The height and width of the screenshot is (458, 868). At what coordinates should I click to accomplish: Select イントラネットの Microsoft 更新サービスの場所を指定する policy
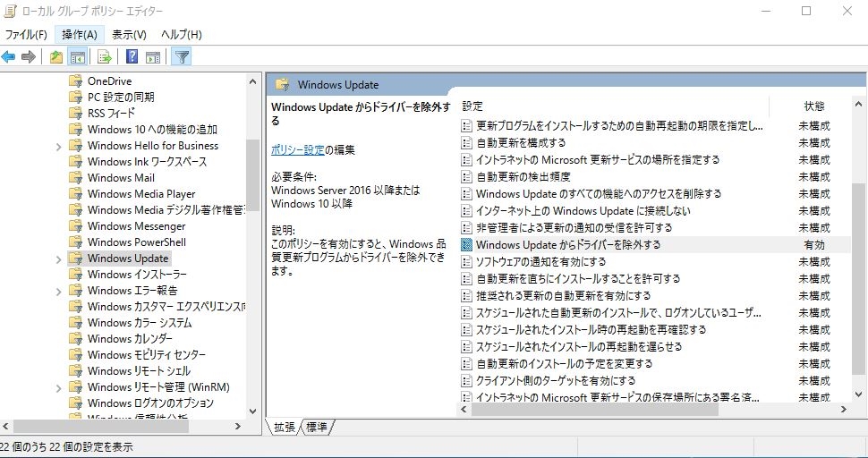pyautogui.click(x=598, y=160)
